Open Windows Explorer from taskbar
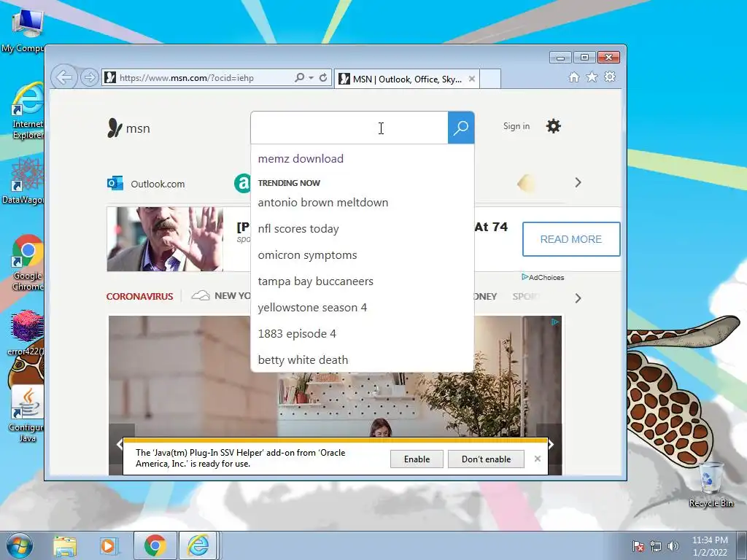The image size is (747, 560). [x=64, y=545]
